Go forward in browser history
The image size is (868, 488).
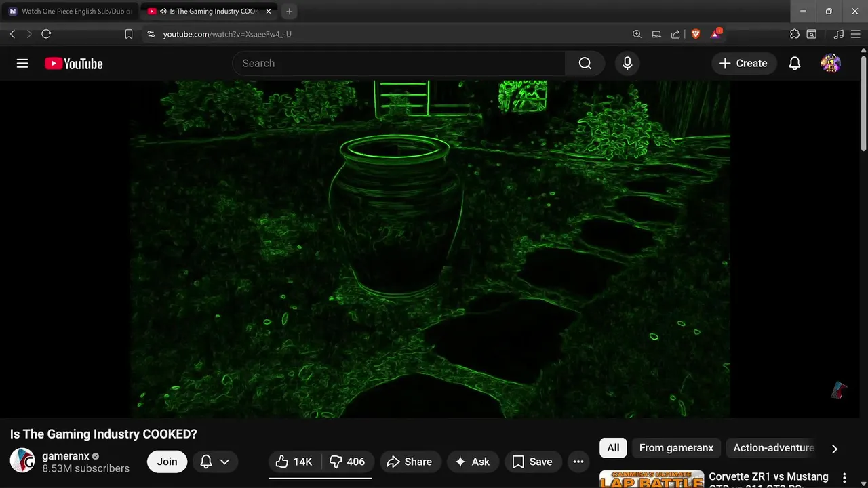(x=29, y=34)
